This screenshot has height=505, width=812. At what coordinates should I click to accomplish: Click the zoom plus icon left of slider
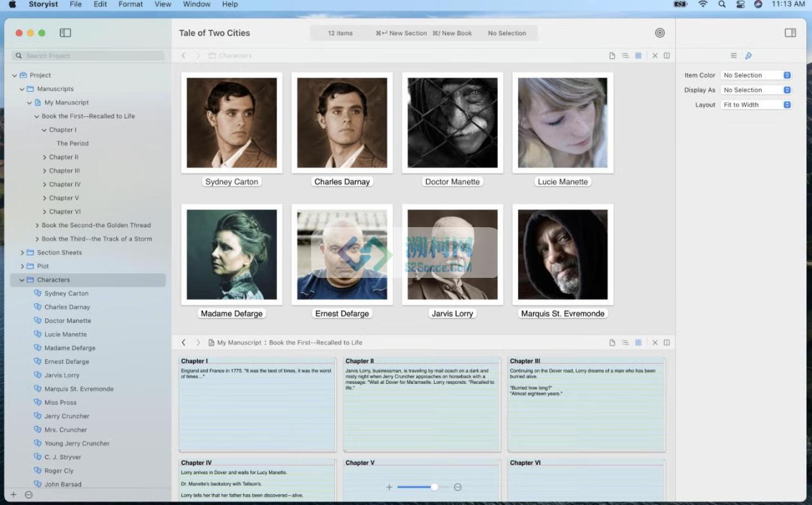tap(389, 487)
